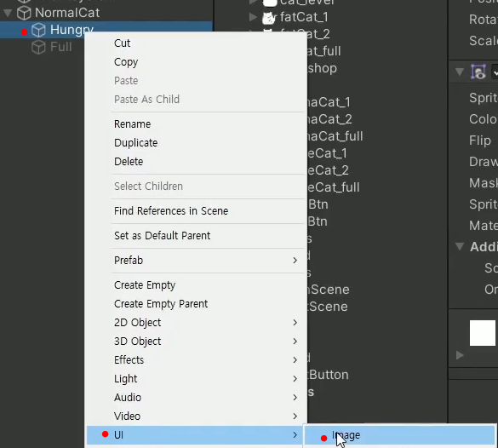Select the asset ending in eCat_2
The image size is (498, 448).
[328, 170]
